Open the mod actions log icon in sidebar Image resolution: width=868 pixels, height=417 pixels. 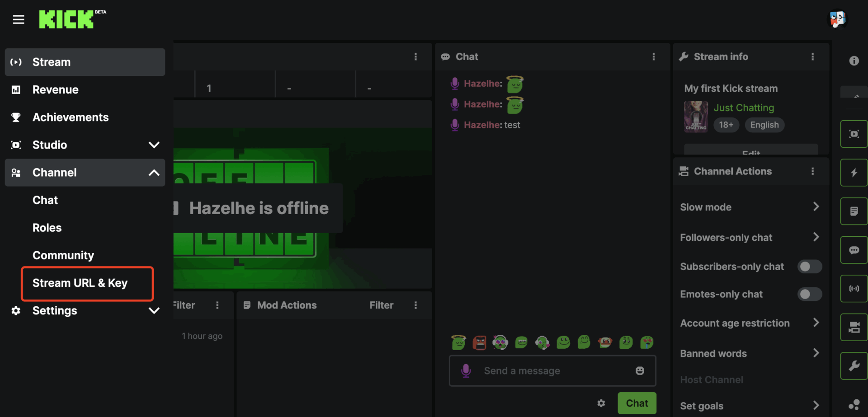[854, 211]
